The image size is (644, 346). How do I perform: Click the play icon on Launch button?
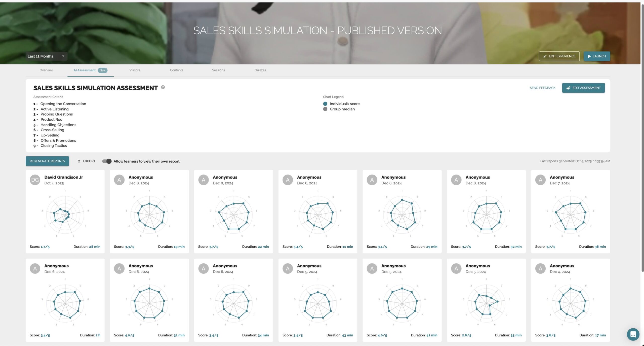click(589, 56)
